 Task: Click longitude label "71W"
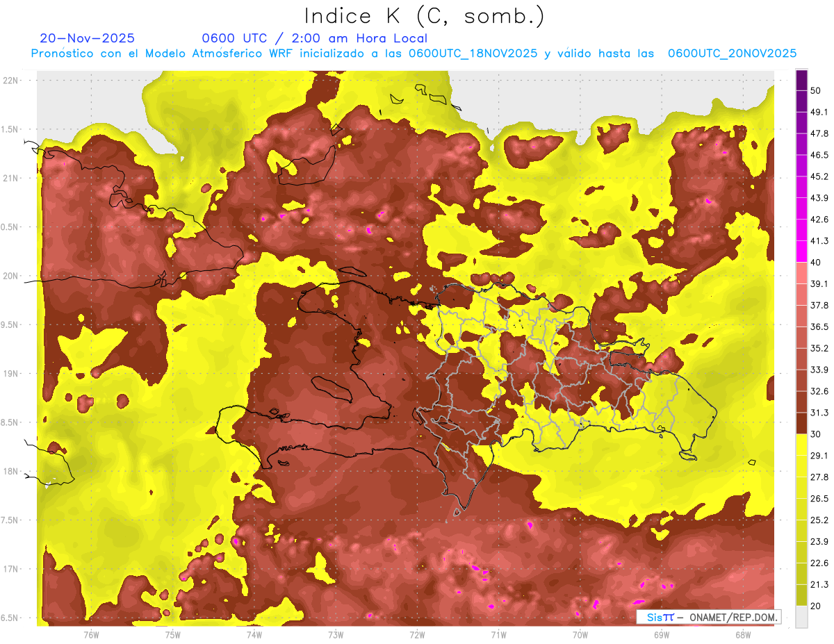click(x=498, y=634)
